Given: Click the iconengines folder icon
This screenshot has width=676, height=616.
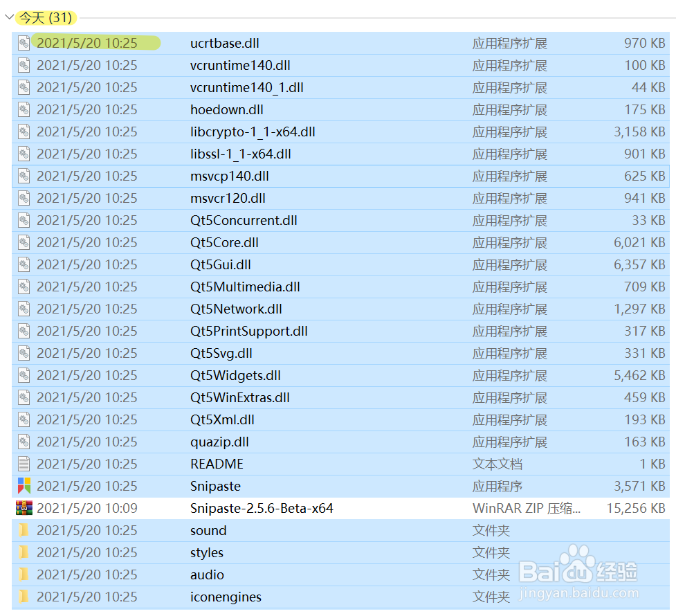Looking at the screenshot, I should tap(24, 597).
